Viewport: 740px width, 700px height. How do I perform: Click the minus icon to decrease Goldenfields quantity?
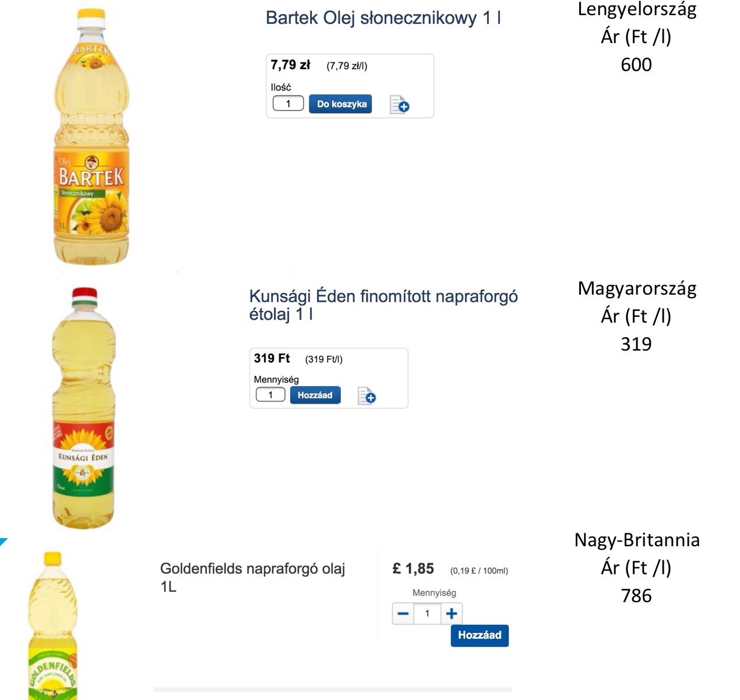pos(404,613)
